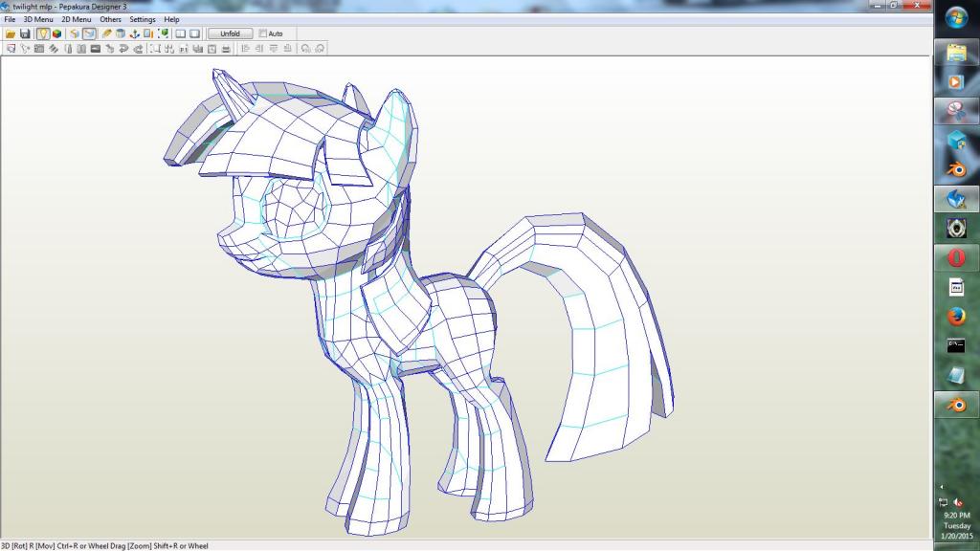Click the Print icon in second toolbar
This screenshot has height=551, width=980.
226,49
